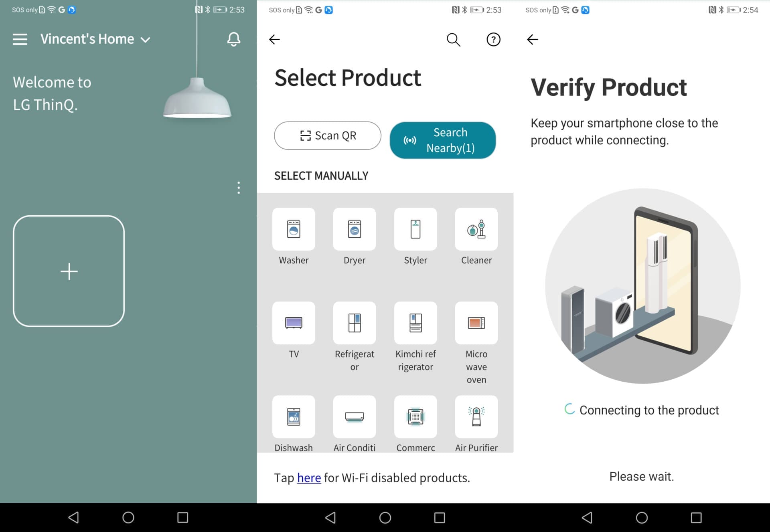Tap Android back button under Select Product
Viewport: 770px width, 532px height.
pos(330,518)
